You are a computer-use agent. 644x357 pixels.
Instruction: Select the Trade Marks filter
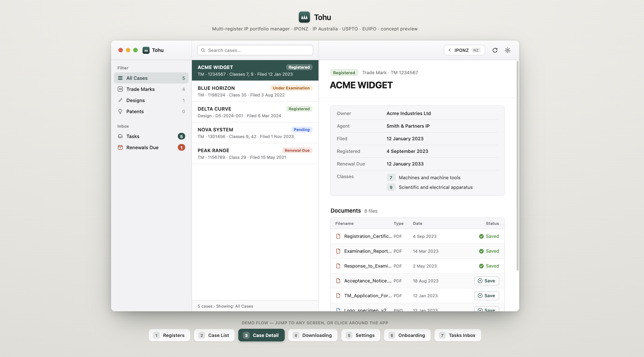click(x=151, y=89)
